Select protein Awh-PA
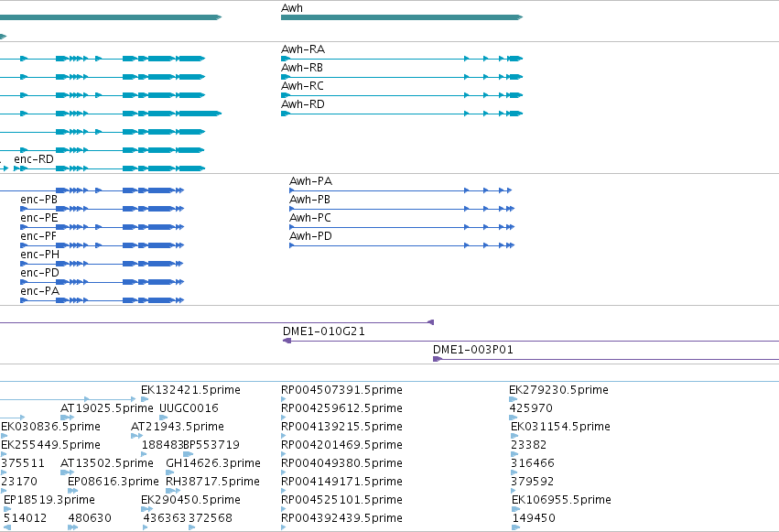This screenshot has height=532, width=779. 400,190
